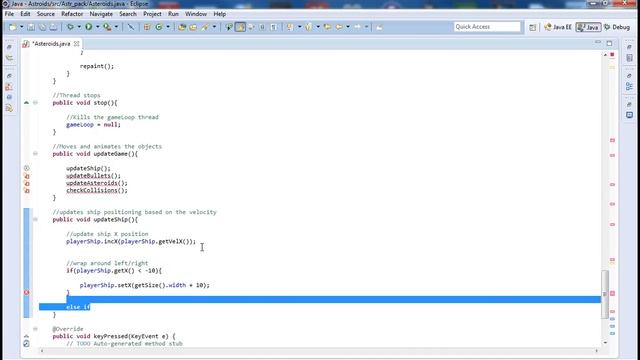Click the Open Type toolbar icon
Screen dimensions: 640x360
[x=182, y=27]
